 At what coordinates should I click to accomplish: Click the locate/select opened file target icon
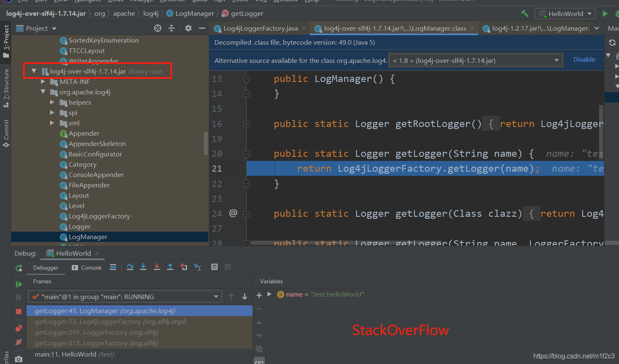158,28
